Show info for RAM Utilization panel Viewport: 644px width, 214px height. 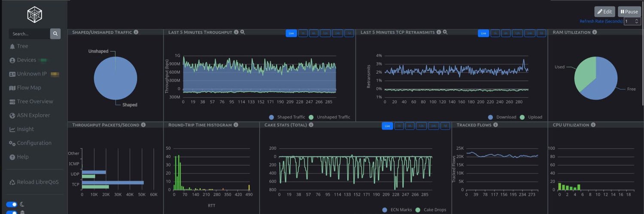(595, 32)
